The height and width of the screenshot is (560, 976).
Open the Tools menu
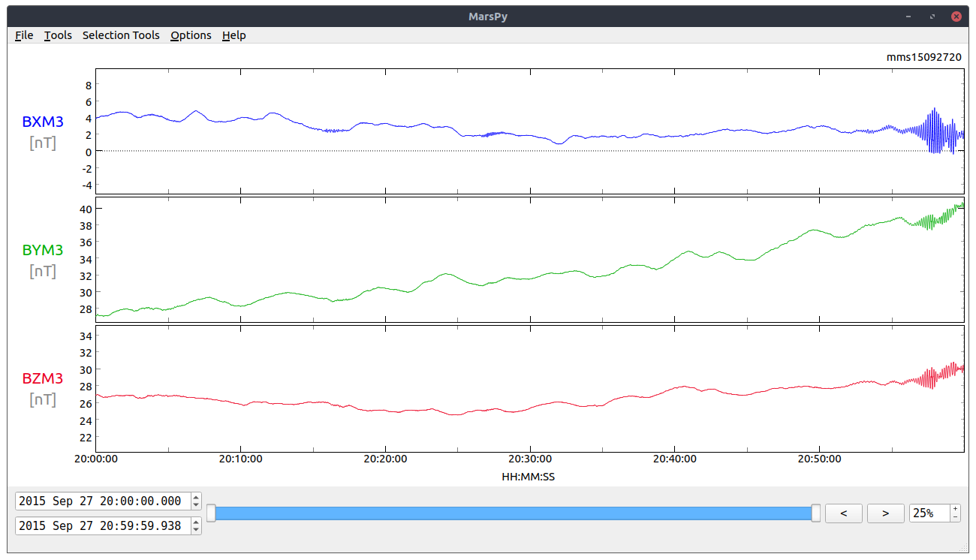click(58, 35)
